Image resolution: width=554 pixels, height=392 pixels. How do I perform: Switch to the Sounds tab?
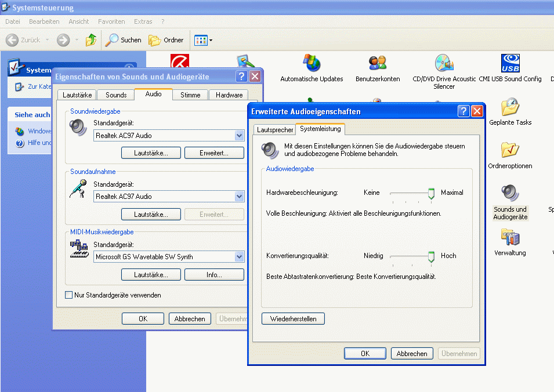[116, 95]
